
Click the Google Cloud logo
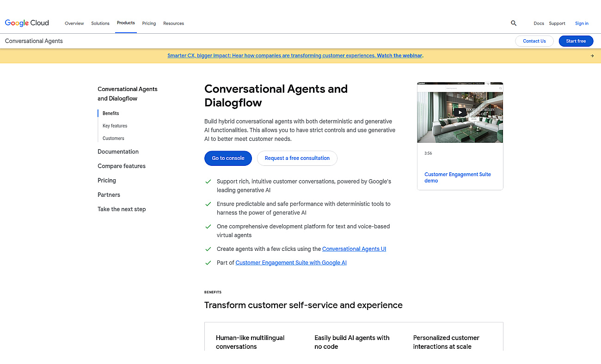coord(27,23)
